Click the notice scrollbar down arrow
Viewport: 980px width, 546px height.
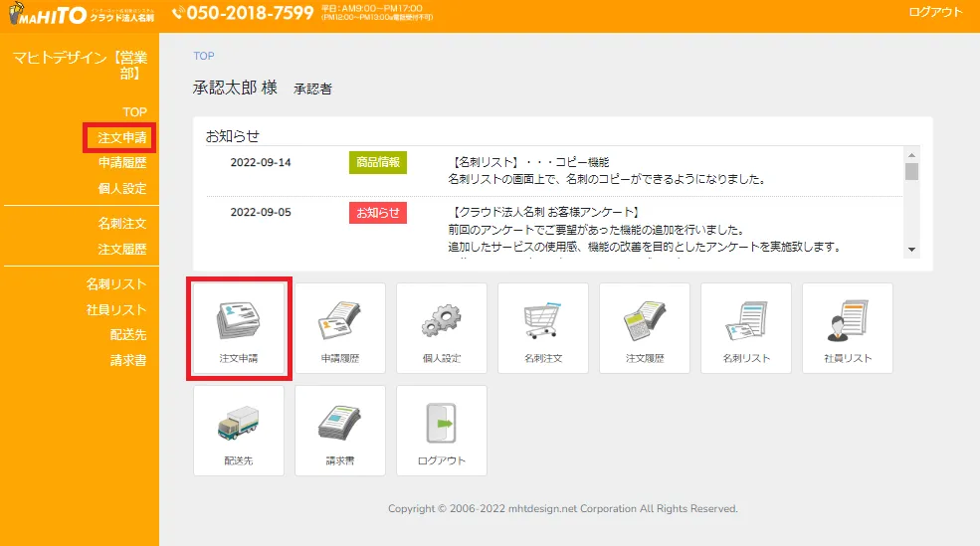click(912, 250)
